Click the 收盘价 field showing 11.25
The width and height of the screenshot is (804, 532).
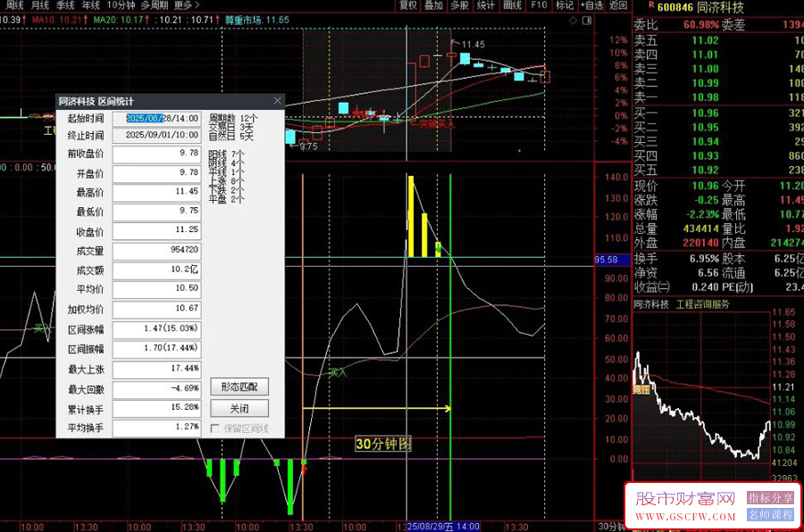coord(157,230)
